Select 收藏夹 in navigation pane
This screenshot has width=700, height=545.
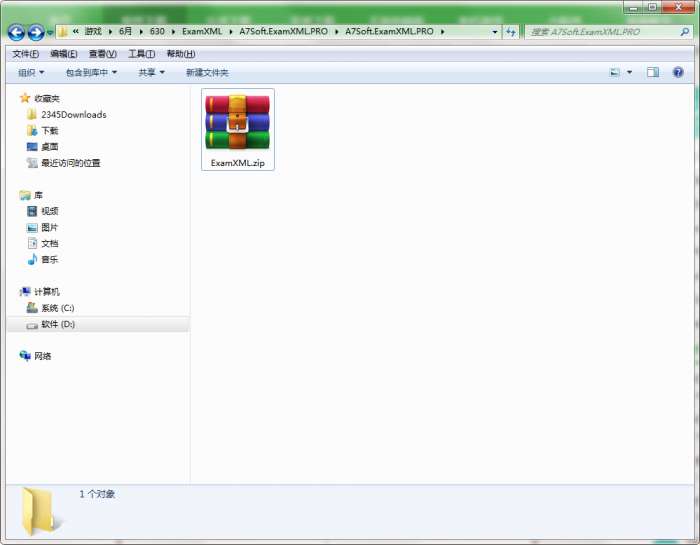tap(47, 99)
